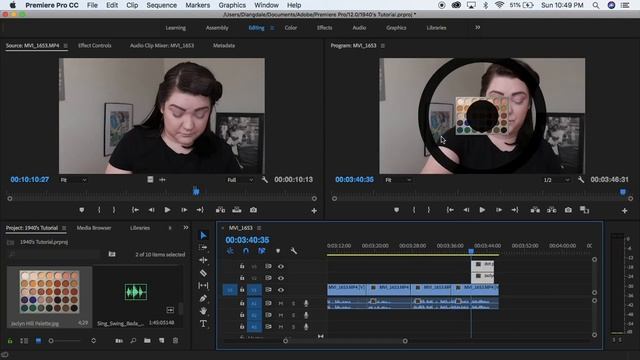Select the Slip tool
640x360 pixels.
click(x=203, y=285)
